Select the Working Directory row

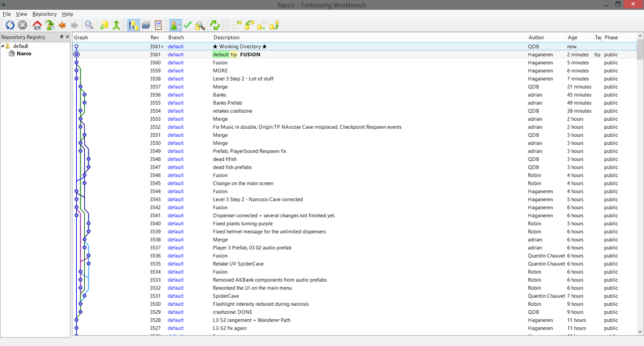click(354, 47)
